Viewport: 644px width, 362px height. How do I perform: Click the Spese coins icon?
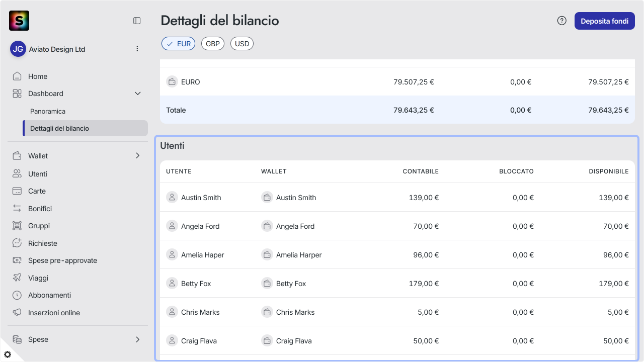[x=17, y=339]
